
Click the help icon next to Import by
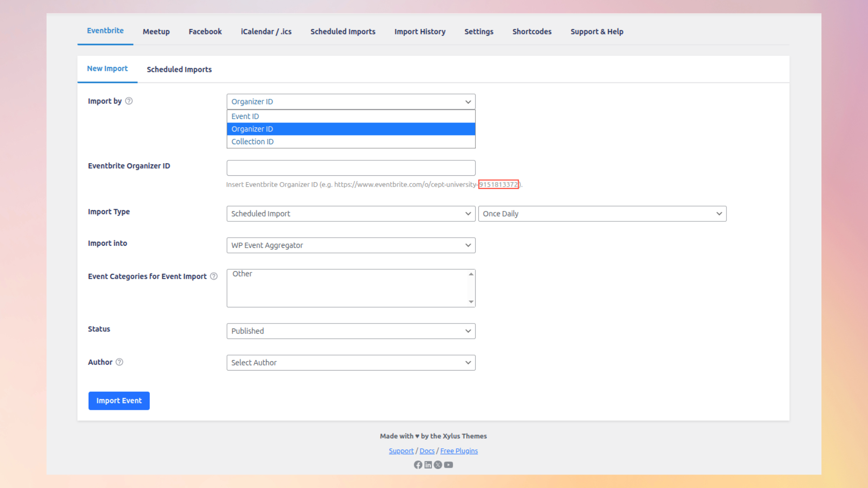(129, 101)
